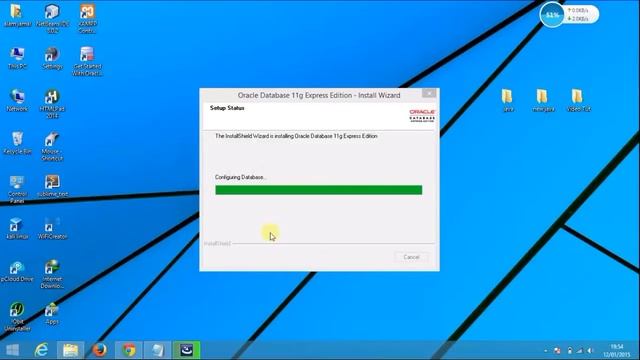Viewport: 640px width, 360px height.
Task: Click the 'Setup Status' heading
Action: pos(227,108)
